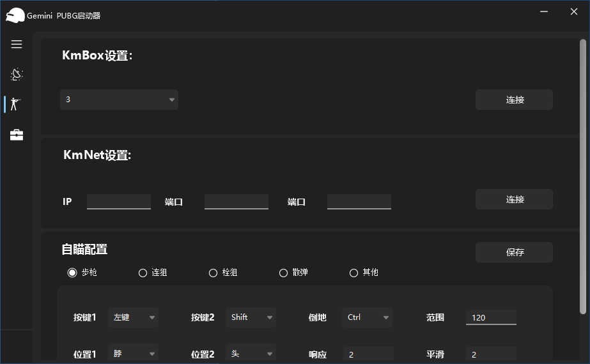Open the 按键1 dropdown set to 左键
Screen dimensions: 590x364
133,317
